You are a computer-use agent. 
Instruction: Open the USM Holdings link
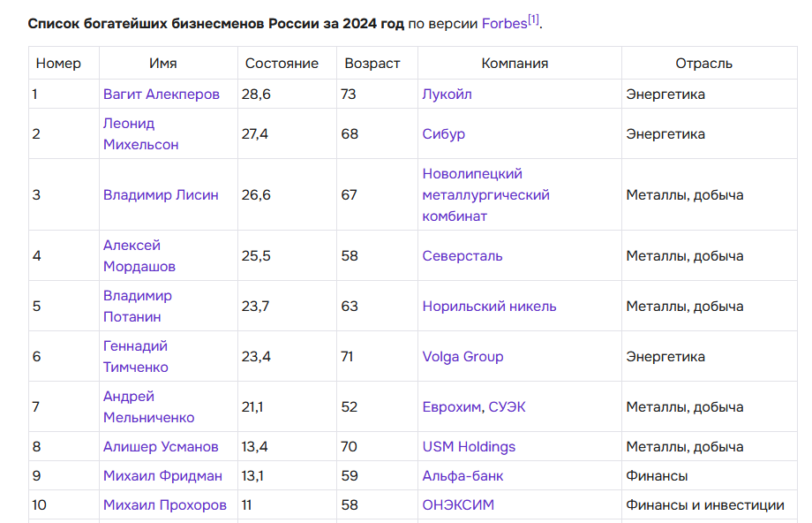pyautogui.click(x=469, y=447)
